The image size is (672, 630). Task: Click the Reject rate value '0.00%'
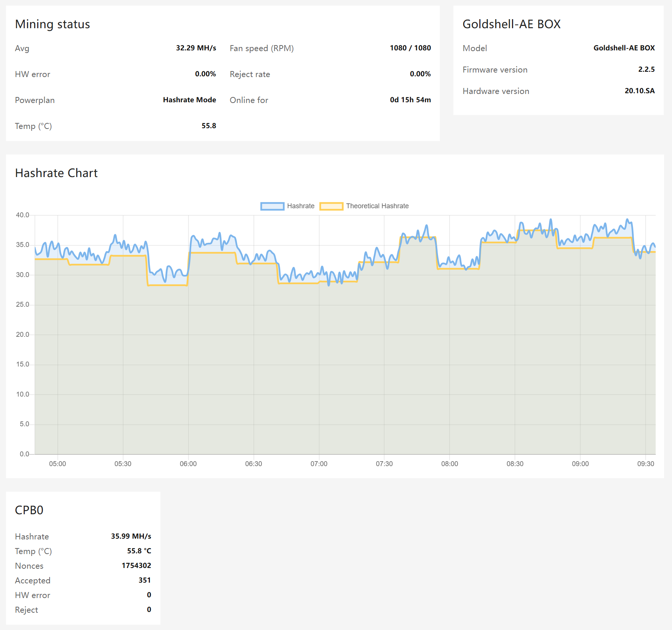pos(420,74)
